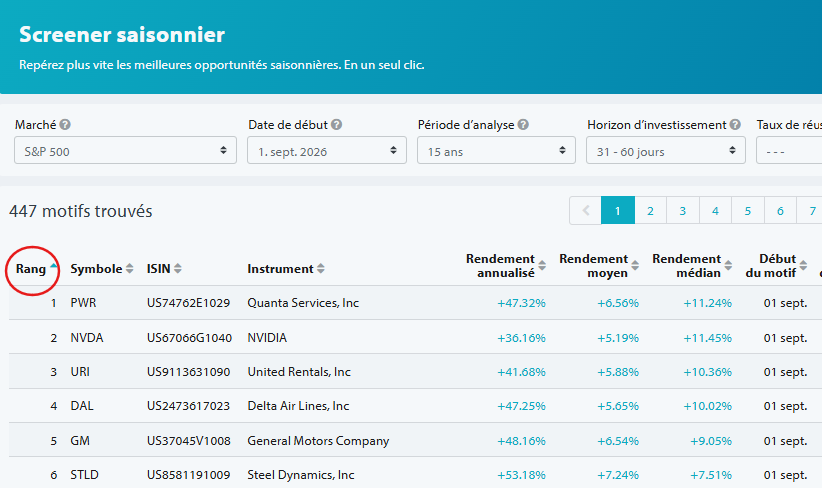Open the Date de début dropdown
The image size is (822, 488).
[x=327, y=150]
